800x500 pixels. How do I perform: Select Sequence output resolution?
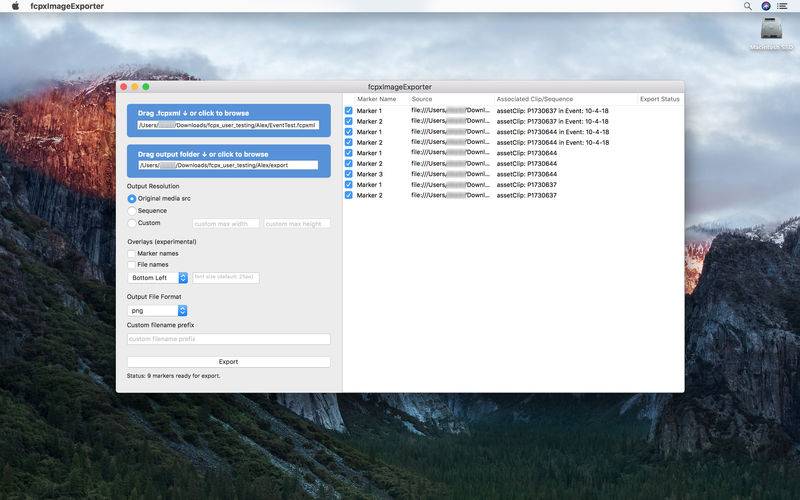pyautogui.click(x=132, y=211)
